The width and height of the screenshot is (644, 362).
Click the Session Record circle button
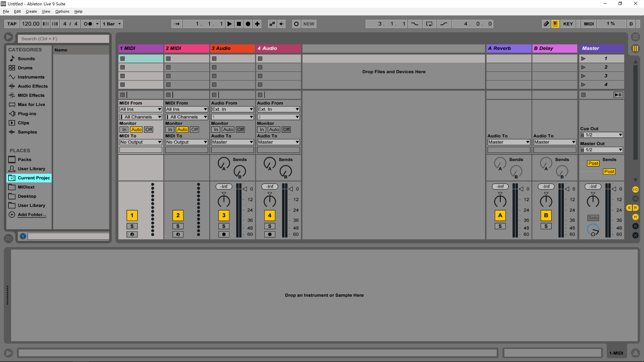296,24
